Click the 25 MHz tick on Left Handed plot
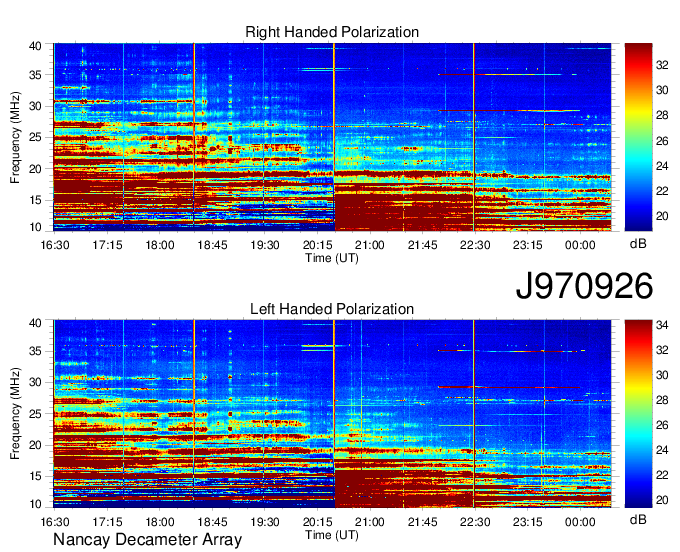The width and height of the screenshot is (680, 552). (x=36, y=414)
